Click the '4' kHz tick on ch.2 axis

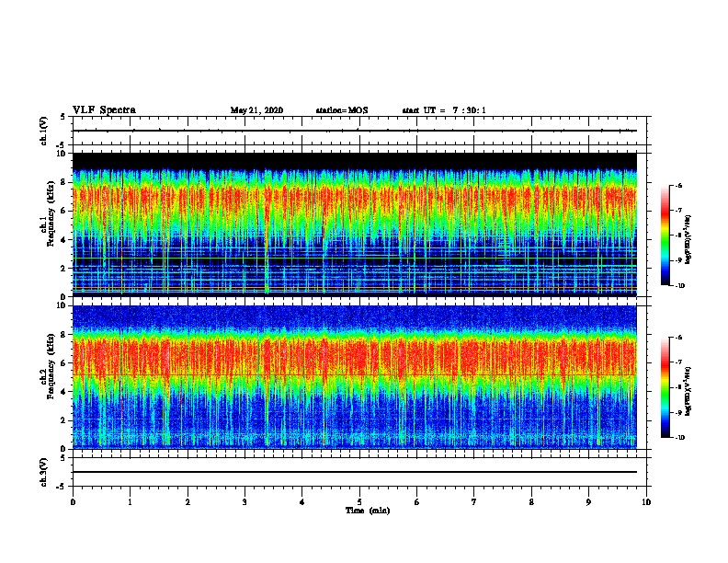64,392
